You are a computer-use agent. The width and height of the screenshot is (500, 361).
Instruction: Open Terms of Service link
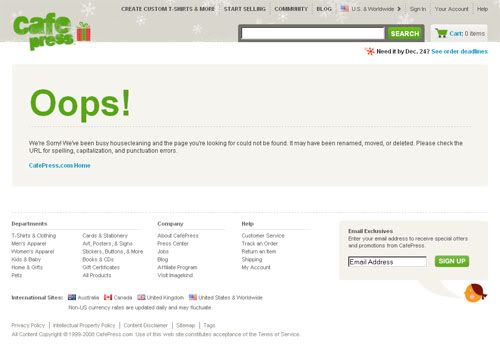[279, 334]
